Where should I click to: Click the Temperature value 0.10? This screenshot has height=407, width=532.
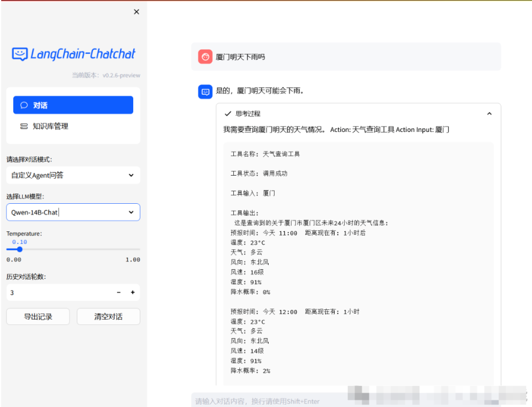tap(20, 242)
